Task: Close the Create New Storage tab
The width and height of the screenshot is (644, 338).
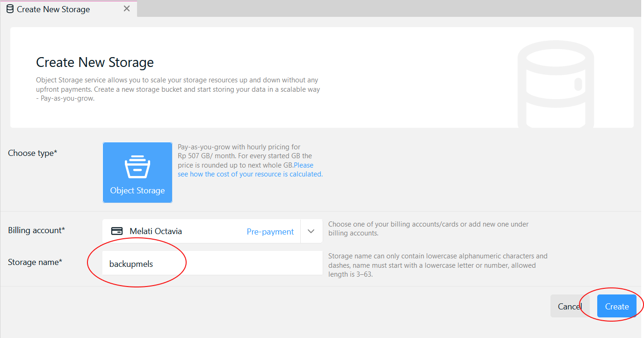Action: (127, 9)
